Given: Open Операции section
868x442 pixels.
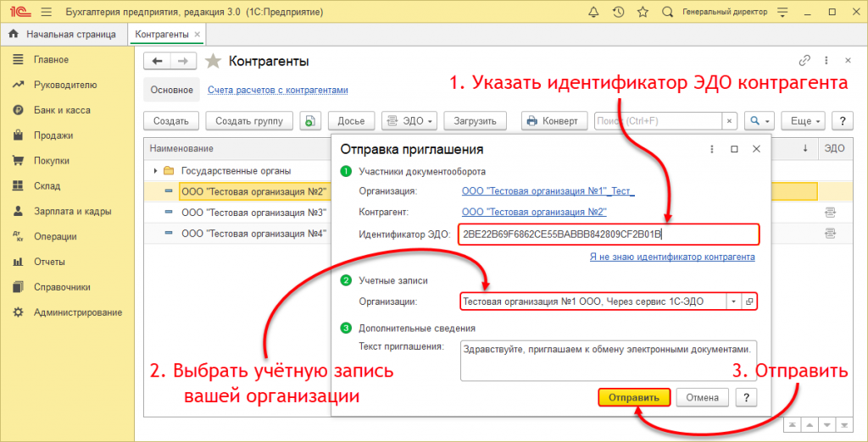Looking at the screenshot, I should coord(55,237).
